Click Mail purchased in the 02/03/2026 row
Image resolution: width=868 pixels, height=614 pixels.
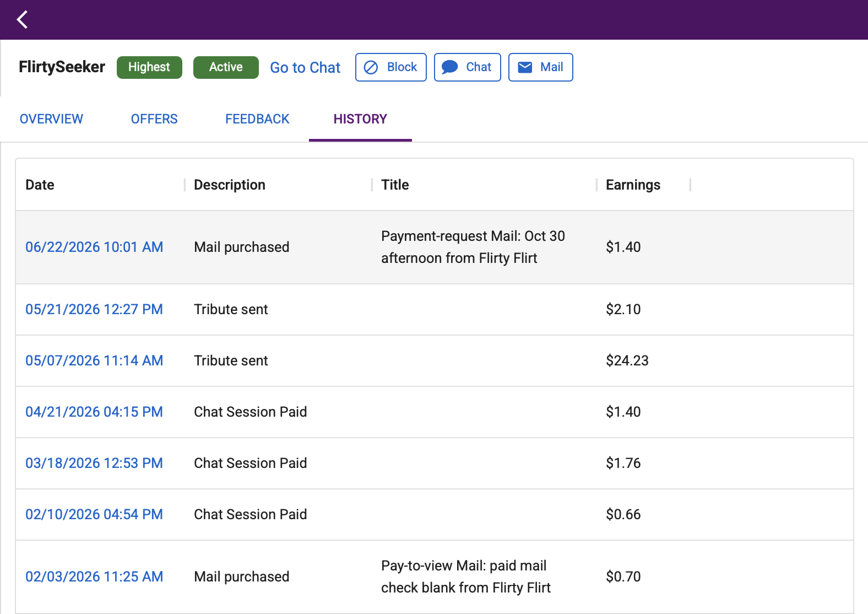point(241,577)
